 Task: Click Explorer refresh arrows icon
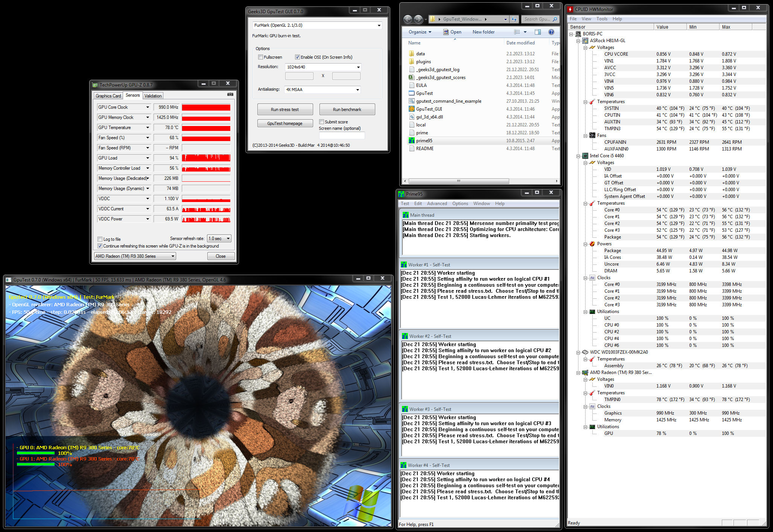tap(514, 19)
